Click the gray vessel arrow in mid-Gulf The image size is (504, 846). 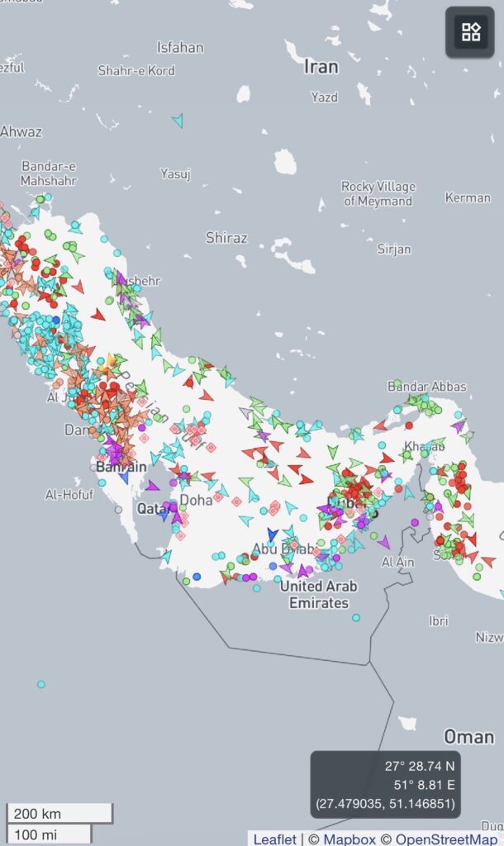pos(245,411)
